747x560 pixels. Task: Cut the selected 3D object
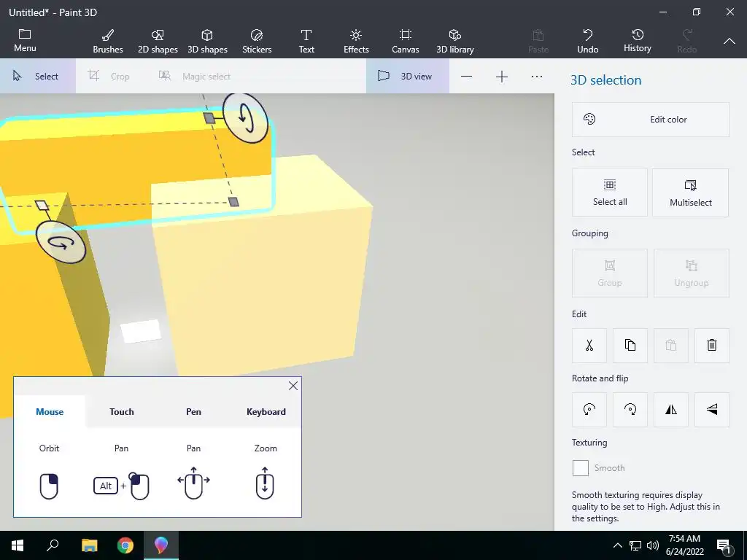589,345
